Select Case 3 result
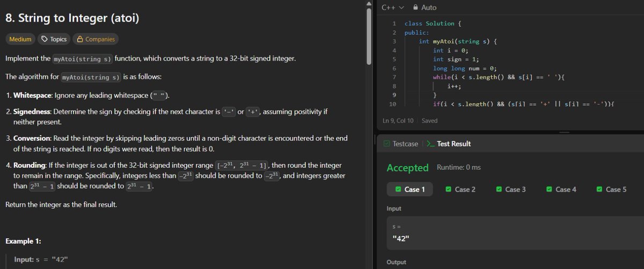The height and width of the screenshot is (269, 644). [511, 189]
